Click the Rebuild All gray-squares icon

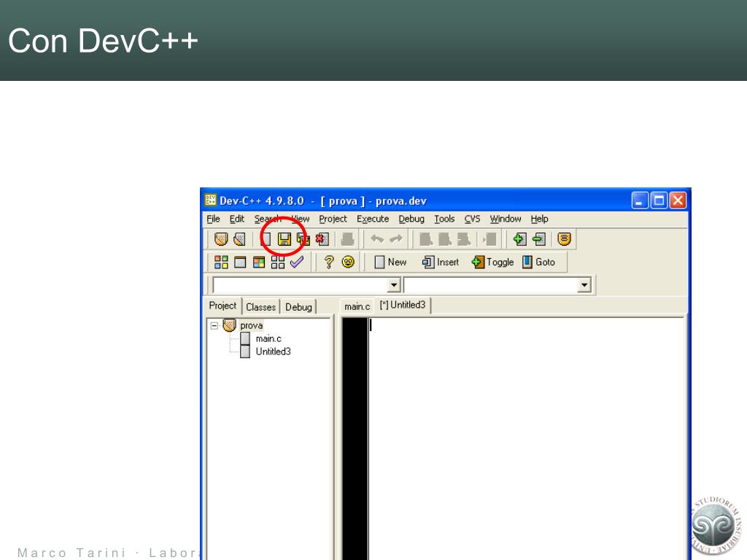pyautogui.click(x=278, y=262)
